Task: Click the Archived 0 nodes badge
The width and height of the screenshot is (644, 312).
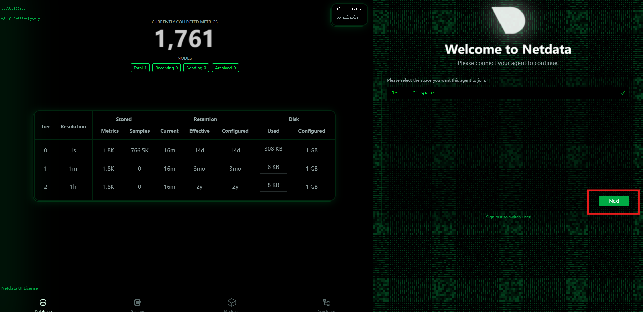Action: pyautogui.click(x=225, y=68)
